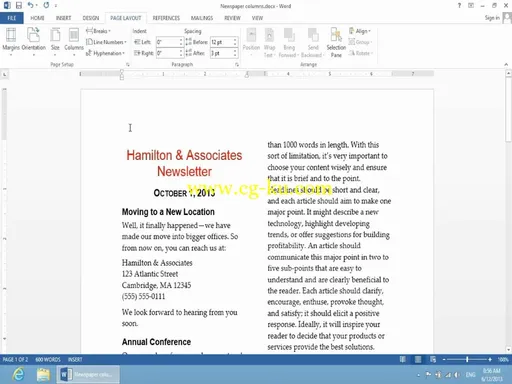Click the Undo icon
Image resolution: width=512 pixels, height=384 pixels.
30,5
